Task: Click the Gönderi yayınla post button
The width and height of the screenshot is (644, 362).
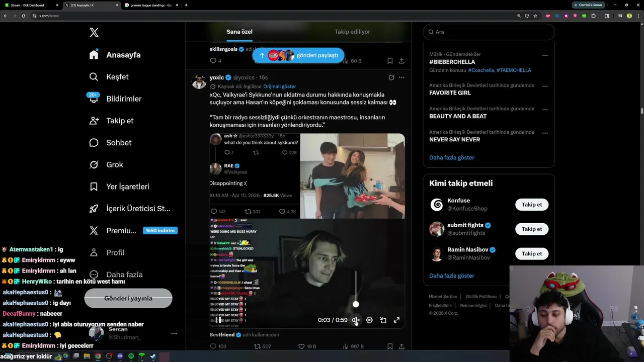Action: (x=128, y=298)
